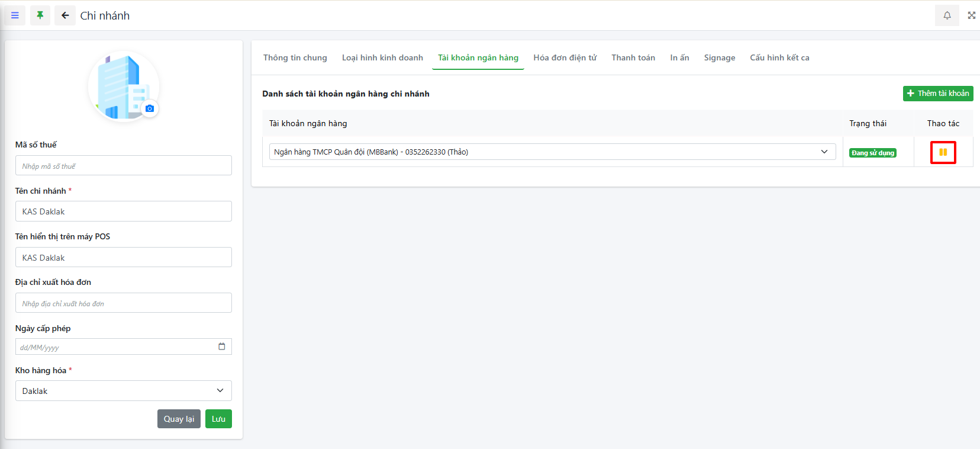980x449 pixels.
Task: Toggle fullscreen with the expand icon
Action: pos(971,15)
